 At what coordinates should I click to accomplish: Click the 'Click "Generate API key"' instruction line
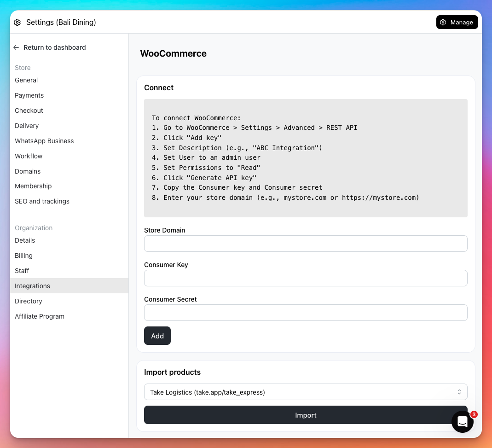204,178
